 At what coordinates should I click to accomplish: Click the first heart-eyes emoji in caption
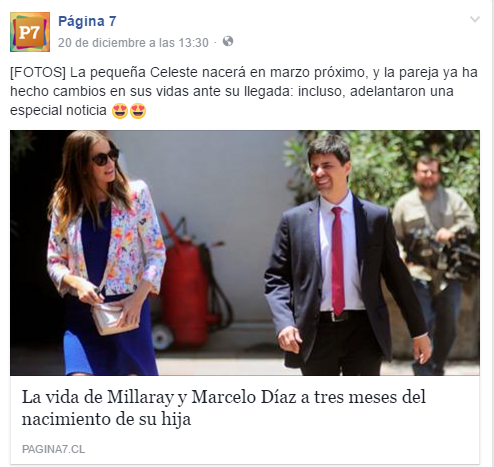coord(120,111)
